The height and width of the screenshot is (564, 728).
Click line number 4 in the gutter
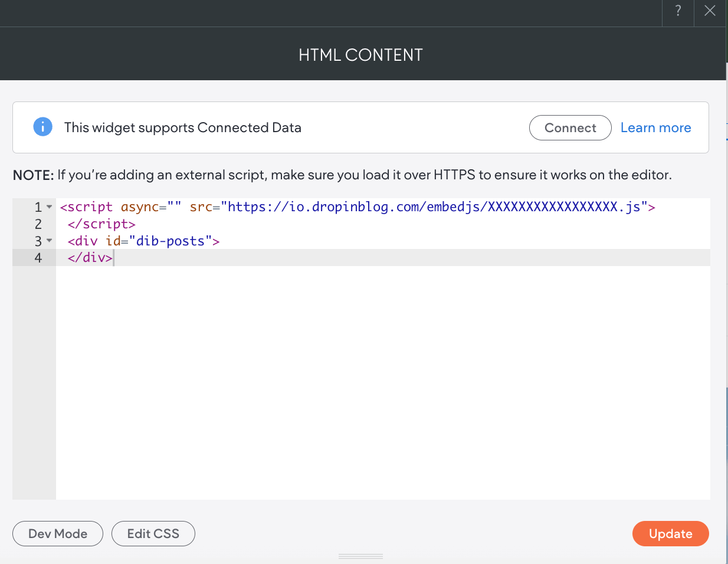[x=38, y=258]
